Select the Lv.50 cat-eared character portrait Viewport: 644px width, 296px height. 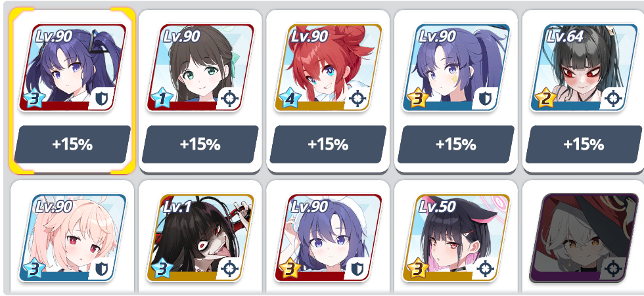(456, 238)
